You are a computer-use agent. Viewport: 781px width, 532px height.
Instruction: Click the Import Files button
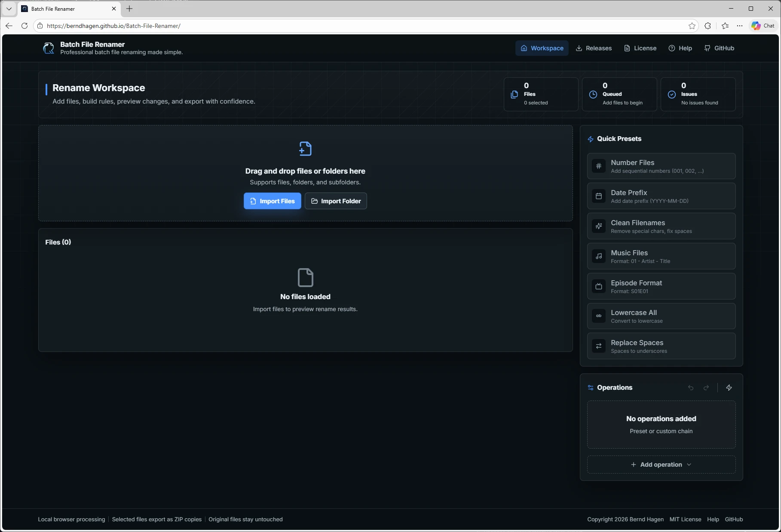pyautogui.click(x=273, y=201)
